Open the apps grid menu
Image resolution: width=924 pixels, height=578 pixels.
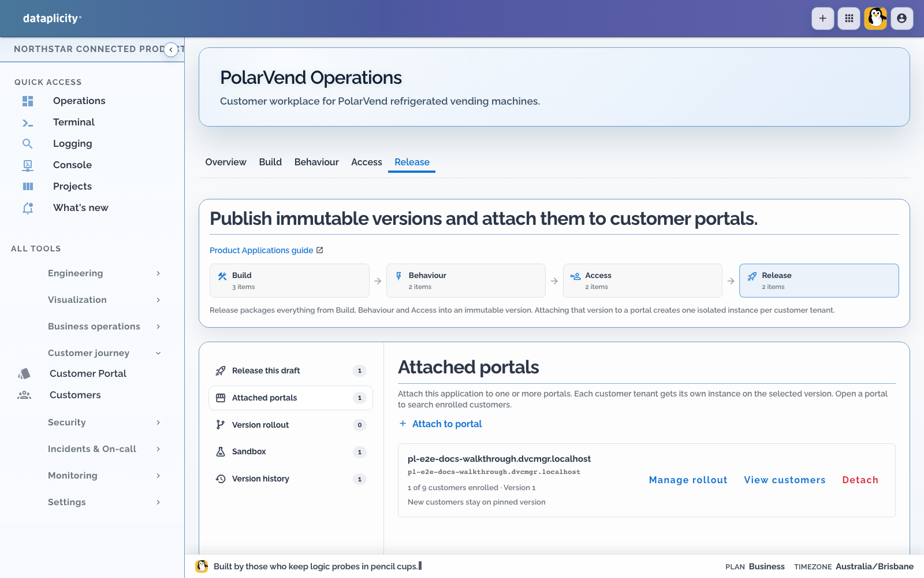click(x=849, y=18)
